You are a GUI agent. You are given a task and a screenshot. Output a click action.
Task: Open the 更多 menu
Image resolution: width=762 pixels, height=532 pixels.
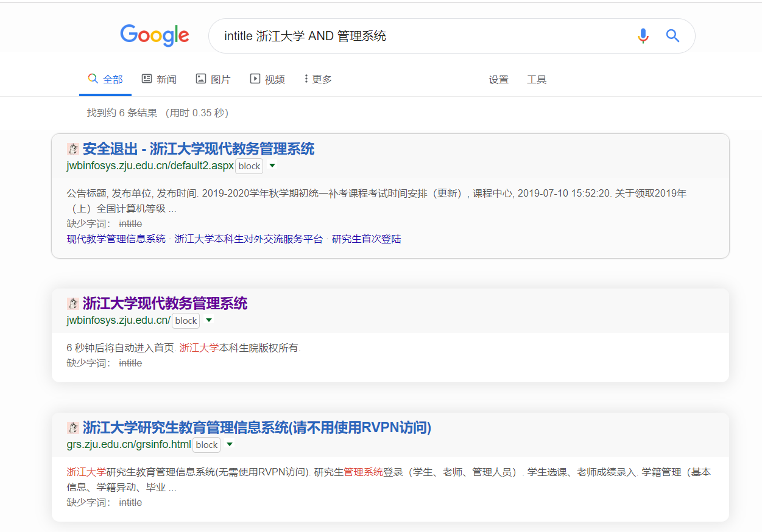pyautogui.click(x=318, y=79)
